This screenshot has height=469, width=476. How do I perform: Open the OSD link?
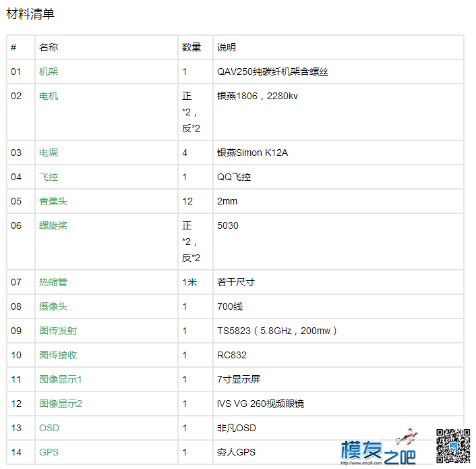(x=49, y=428)
